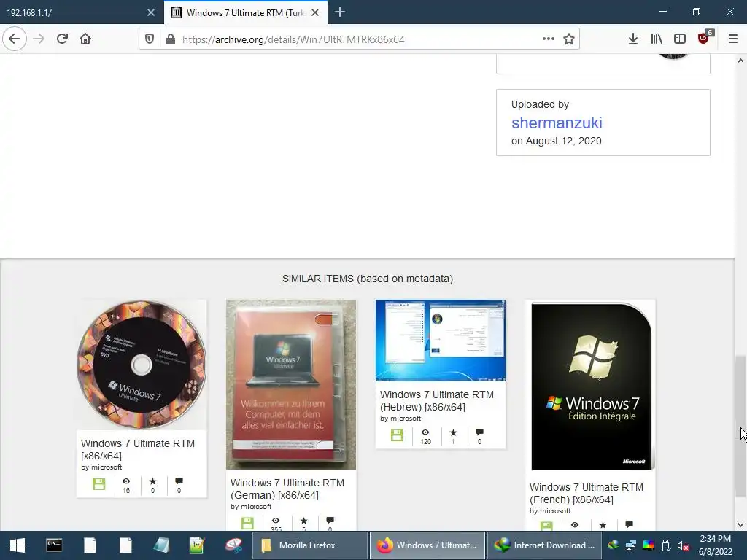Click the Hebrew desktop screenshot thumbnail

pyautogui.click(x=441, y=341)
